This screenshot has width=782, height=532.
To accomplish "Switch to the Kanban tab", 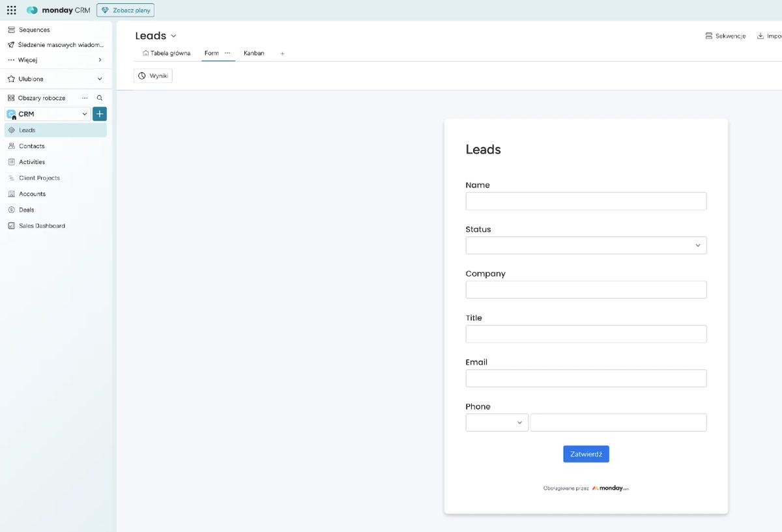I will pos(254,53).
